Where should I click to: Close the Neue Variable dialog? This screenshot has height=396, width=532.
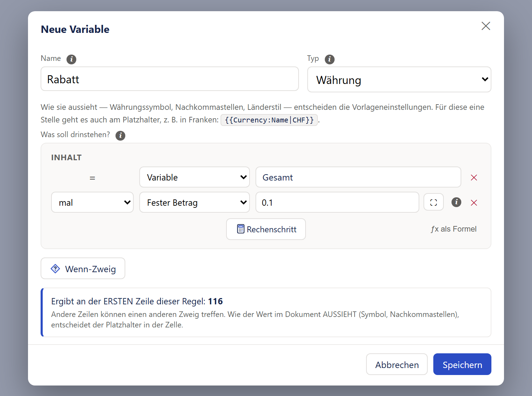tap(485, 26)
